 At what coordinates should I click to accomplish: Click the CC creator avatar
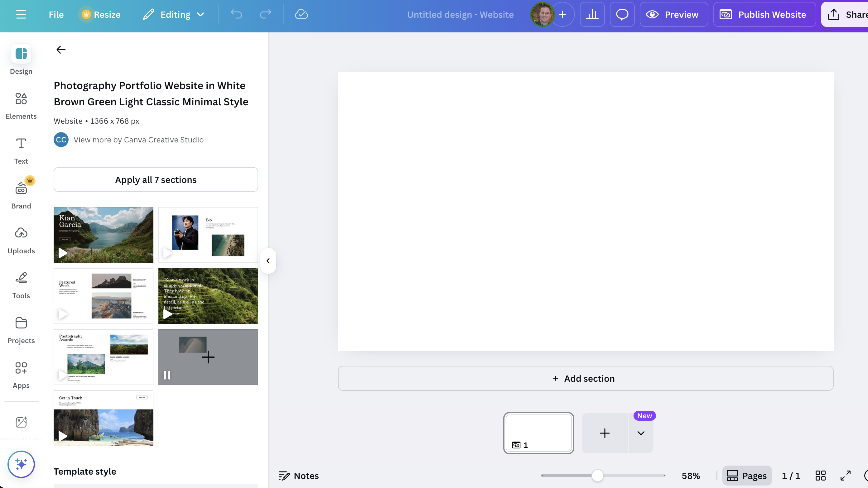click(x=61, y=140)
